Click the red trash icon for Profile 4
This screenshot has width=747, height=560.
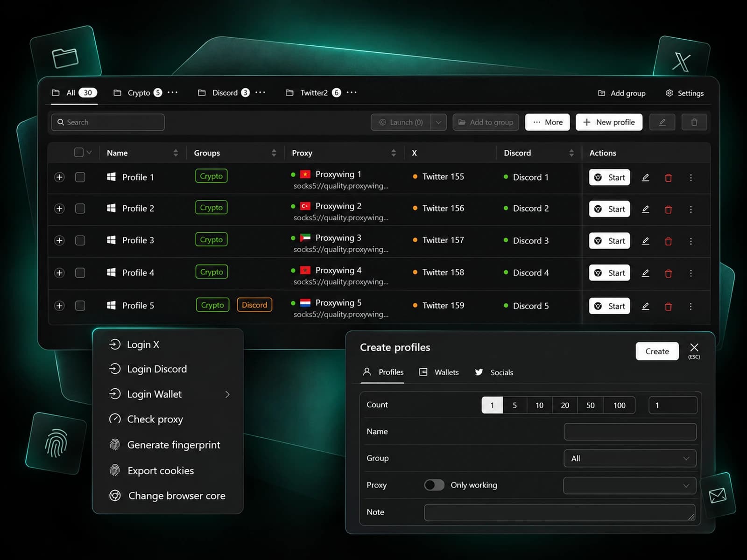(x=668, y=273)
